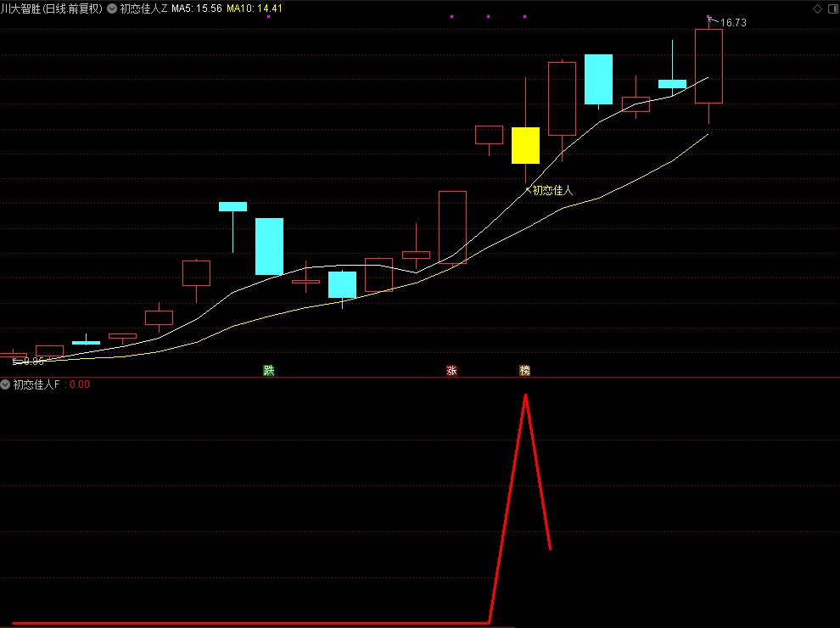Click the 0.00 indicator value in sub-chart

pyautogui.click(x=80, y=384)
